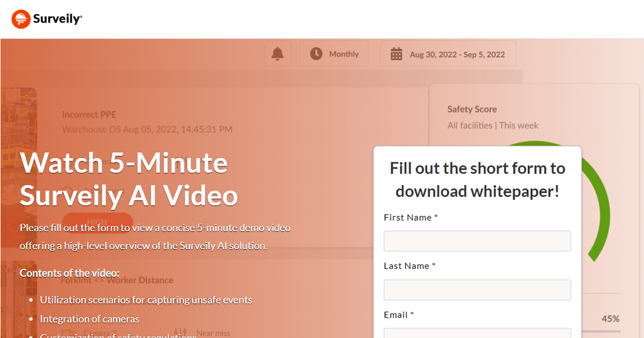Click the 'First Name *' field label
This screenshot has height=338, width=644.
(411, 217)
